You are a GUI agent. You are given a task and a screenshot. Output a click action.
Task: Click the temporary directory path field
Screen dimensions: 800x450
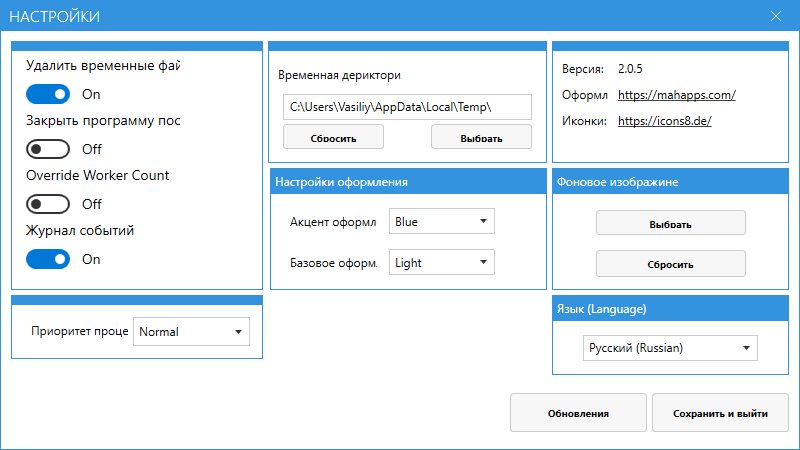click(407, 106)
